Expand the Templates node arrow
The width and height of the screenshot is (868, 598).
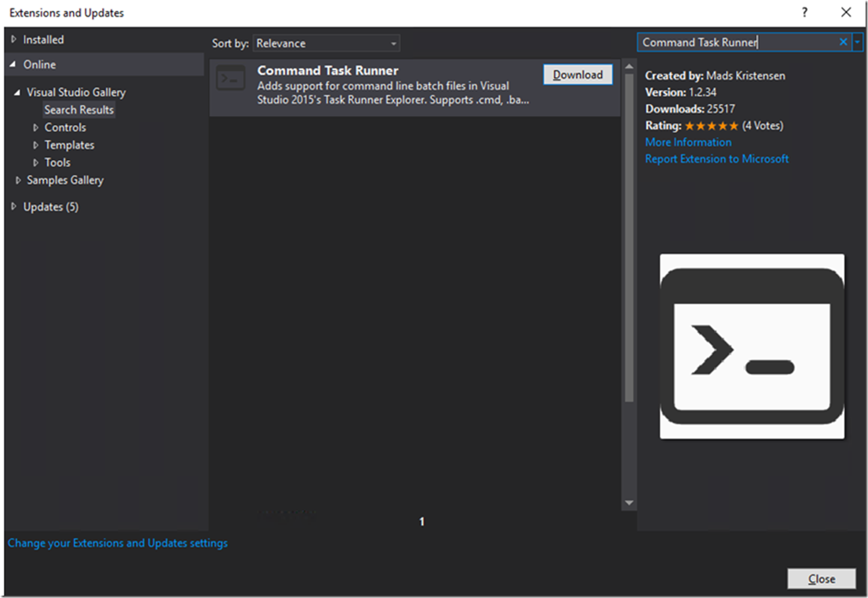click(x=35, y=145)
